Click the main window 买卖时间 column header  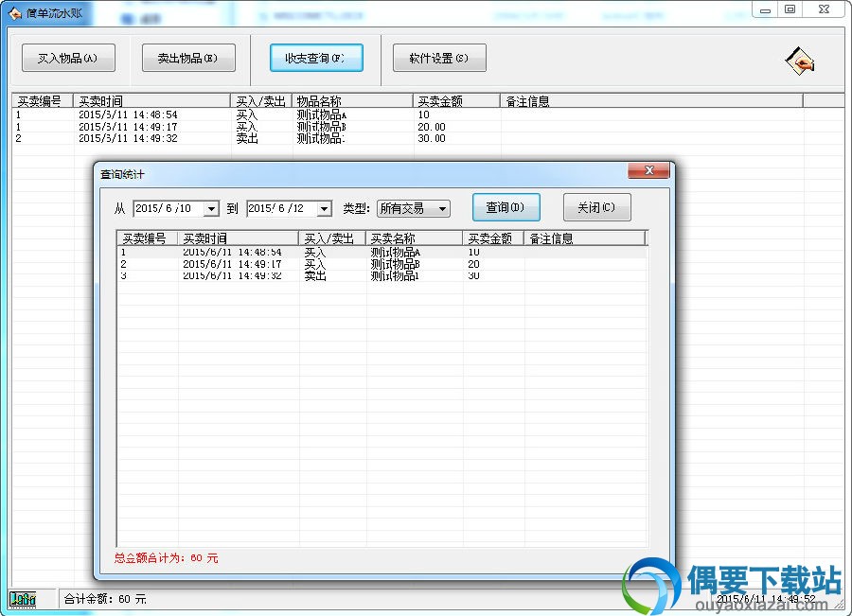point(151,101)
